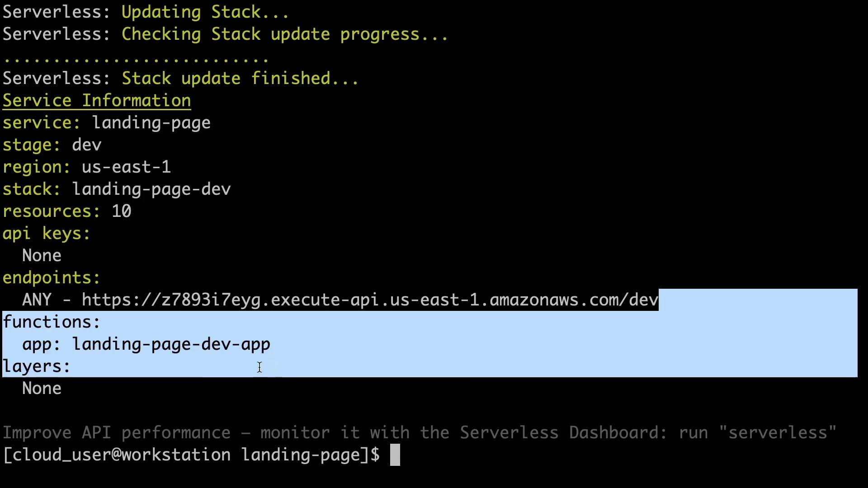Click the 'landing-page' service name value

(x=151, y=123)
